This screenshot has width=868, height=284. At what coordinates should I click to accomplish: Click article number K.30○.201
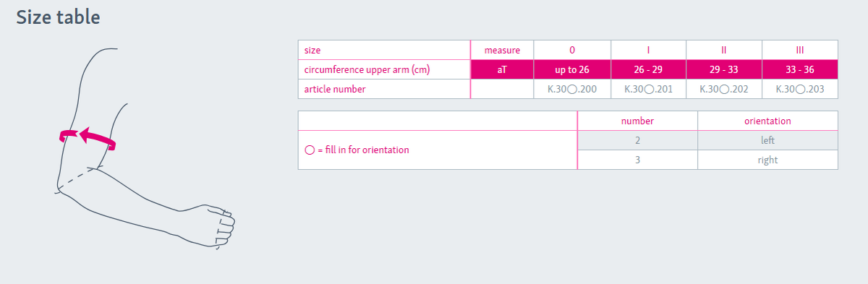(x=649, y=89)
